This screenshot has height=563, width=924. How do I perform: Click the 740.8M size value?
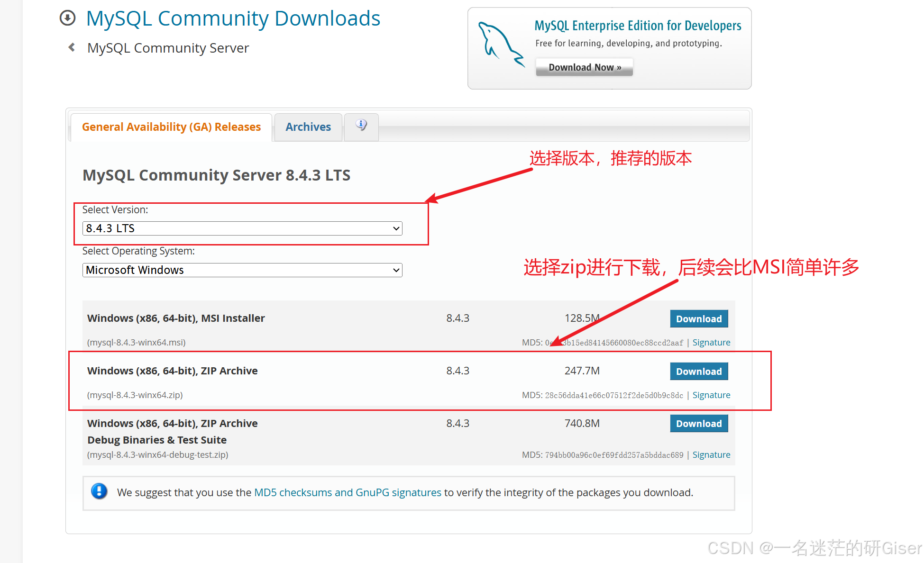point(582,423)
